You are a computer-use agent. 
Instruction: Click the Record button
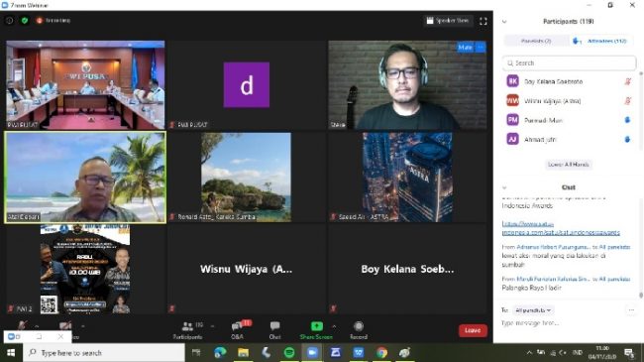tap(359, 330)
